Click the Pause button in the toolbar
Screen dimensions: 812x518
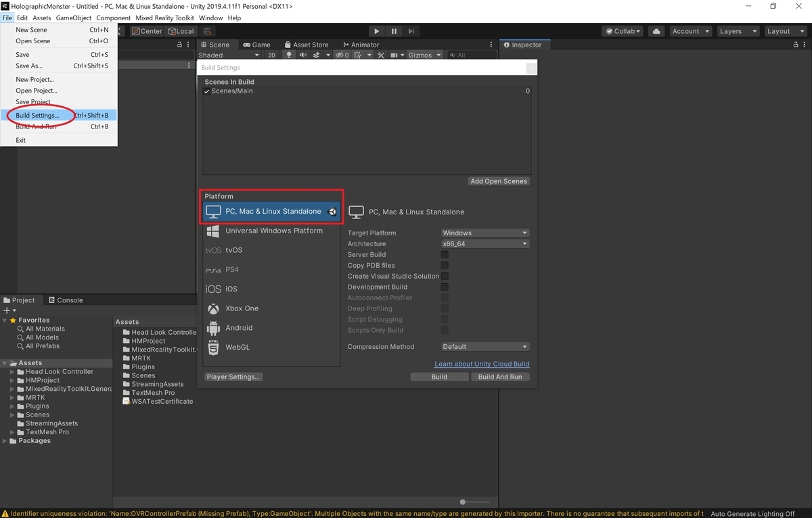[394, 31]
